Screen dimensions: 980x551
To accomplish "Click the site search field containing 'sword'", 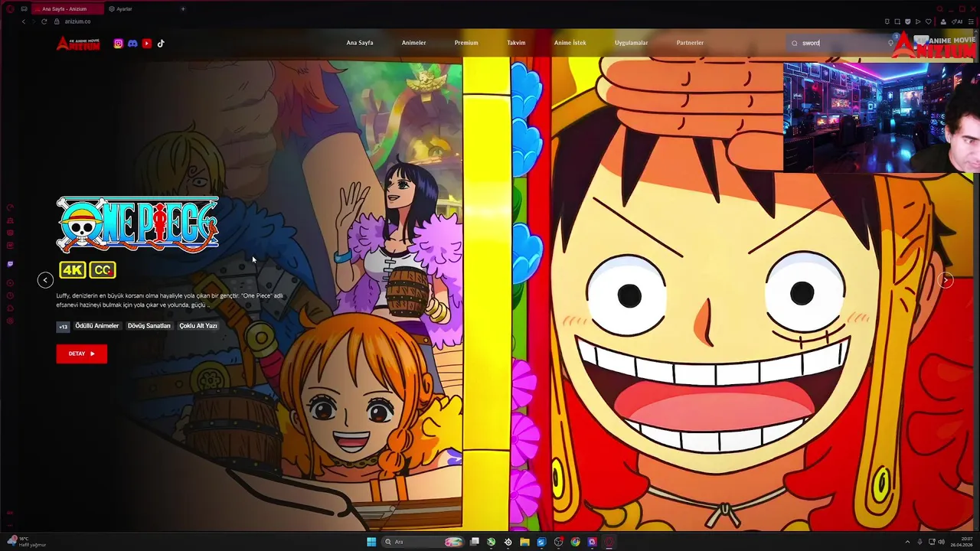I will (838, 43).
